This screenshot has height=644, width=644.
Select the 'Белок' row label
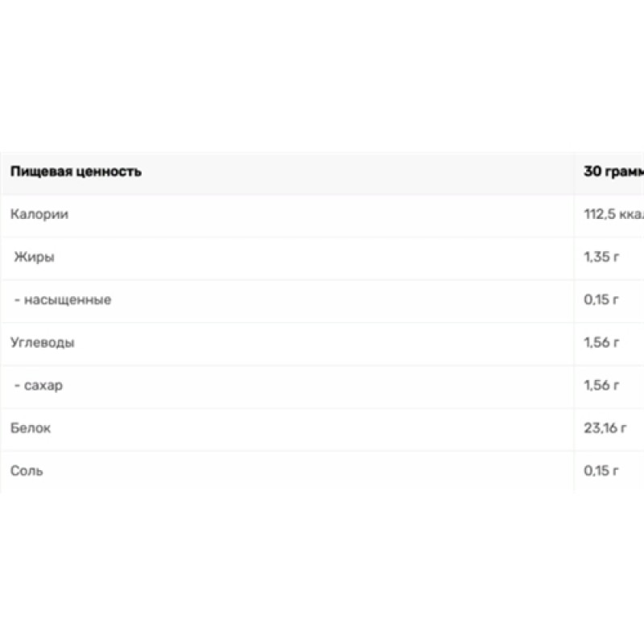click(x=31, y=428)
